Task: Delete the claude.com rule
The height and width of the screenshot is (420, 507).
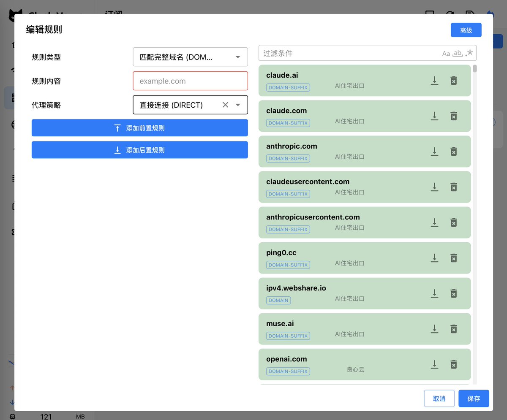Action: 453,116
